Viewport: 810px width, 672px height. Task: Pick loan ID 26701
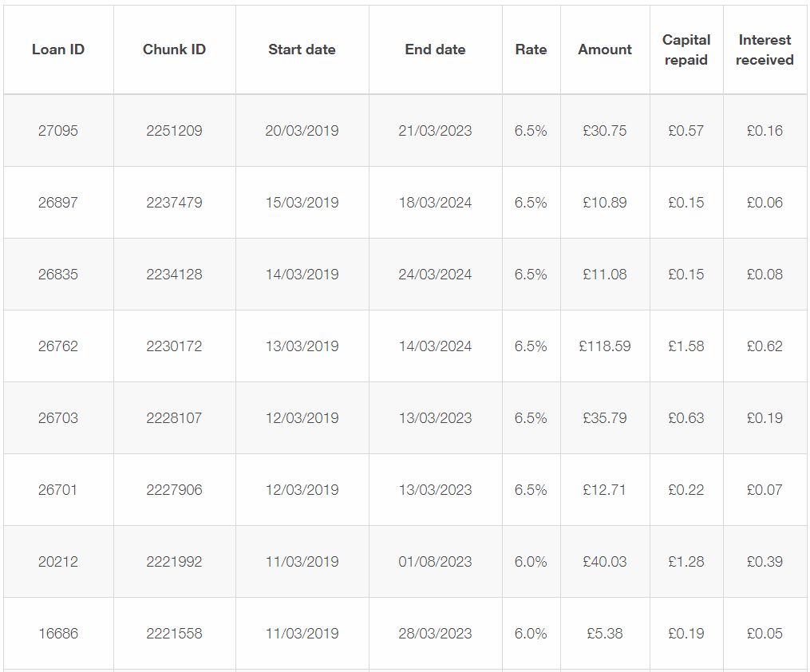[x=57, y=490]
